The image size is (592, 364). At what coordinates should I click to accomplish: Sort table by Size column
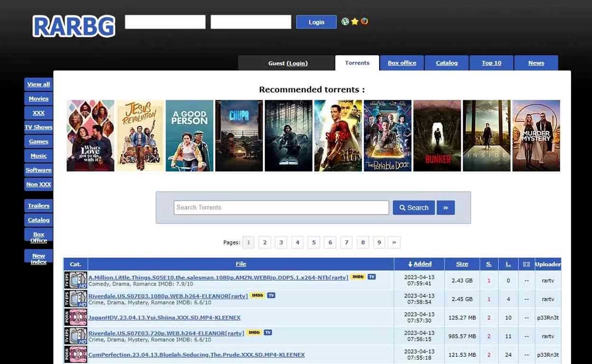click(x=462, y=264)
